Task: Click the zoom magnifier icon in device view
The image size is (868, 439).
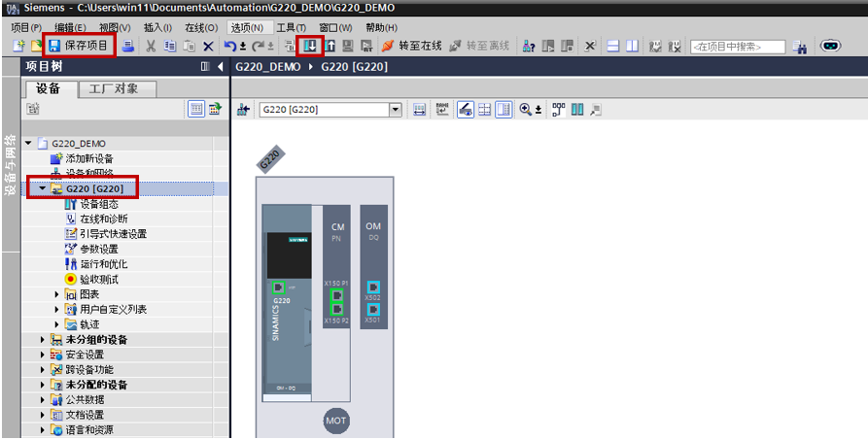Action: pos(527,110)
